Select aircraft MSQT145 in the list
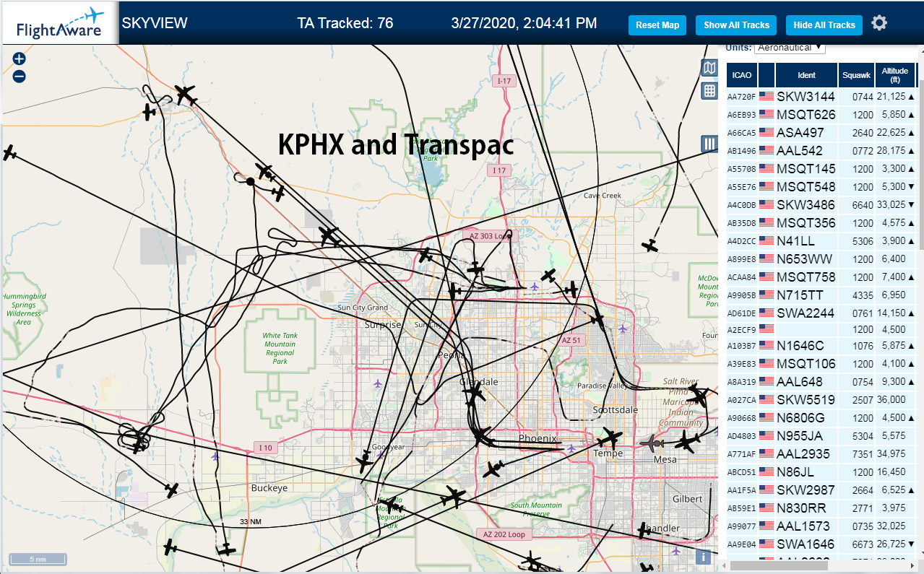Image resolution: width=924 pixels, height=574 pixels. 806,169
